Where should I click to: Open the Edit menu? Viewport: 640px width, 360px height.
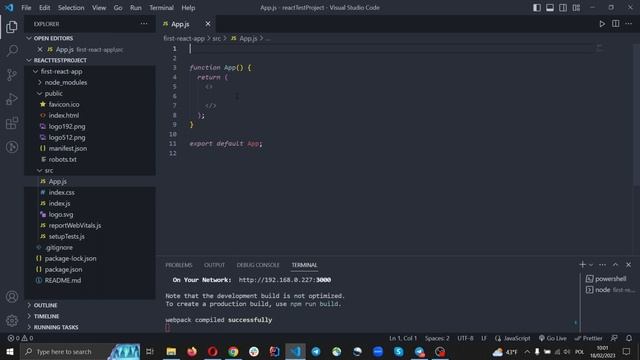[44, 8]
